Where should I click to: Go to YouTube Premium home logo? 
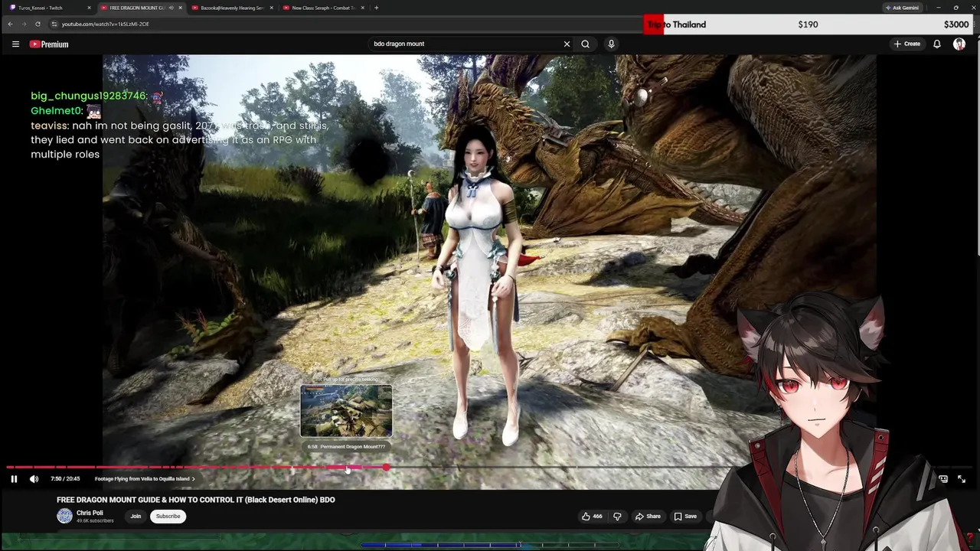tap(49, 44)
